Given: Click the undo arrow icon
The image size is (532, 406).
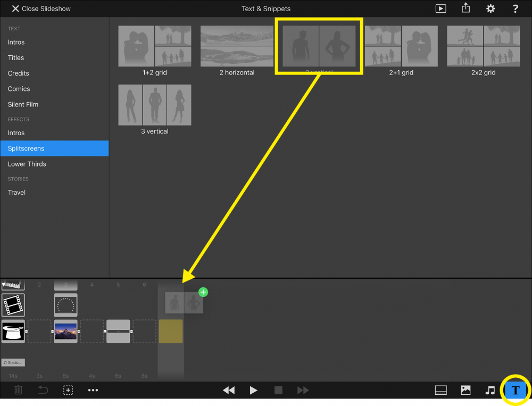Looking at the screenshot, I should (x=43, y=390).
